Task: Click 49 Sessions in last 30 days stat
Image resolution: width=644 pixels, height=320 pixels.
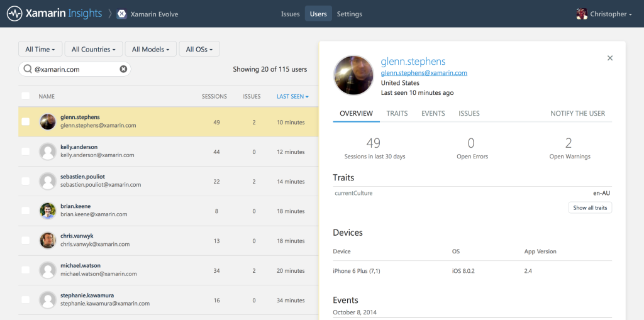Action: coord(375,148)
